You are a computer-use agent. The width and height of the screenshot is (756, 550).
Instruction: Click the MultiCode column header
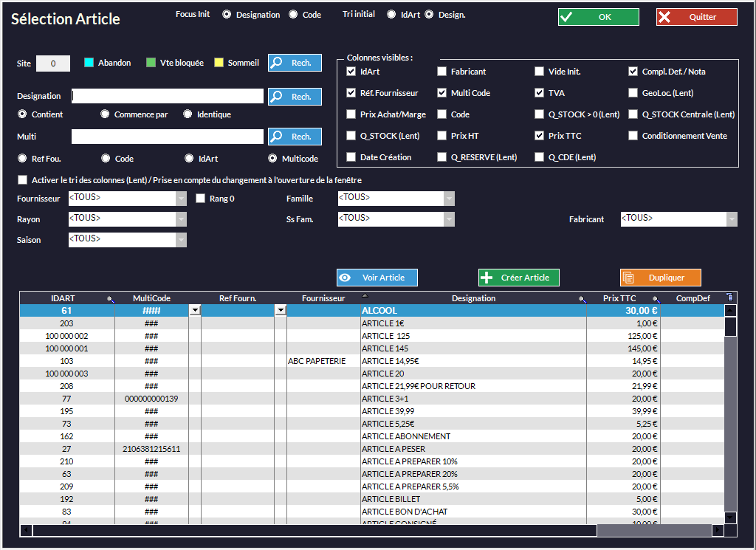pyautogui.click(x=151, y=298)
